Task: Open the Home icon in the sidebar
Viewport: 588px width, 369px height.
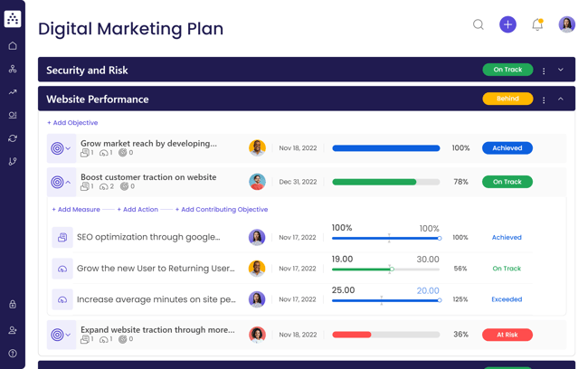Action: point(13,46)
